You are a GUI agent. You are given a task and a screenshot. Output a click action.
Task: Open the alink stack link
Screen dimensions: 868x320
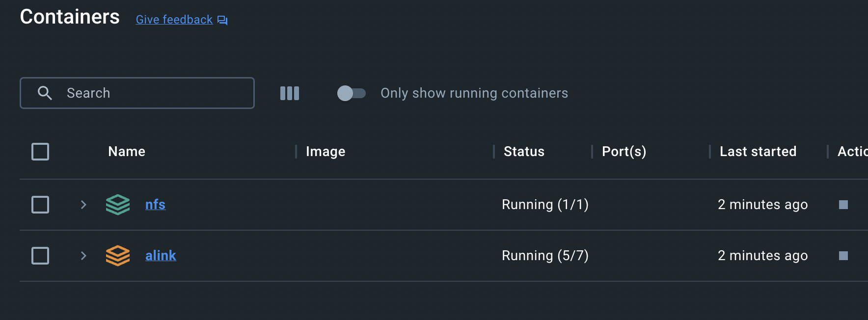(161, 256)
